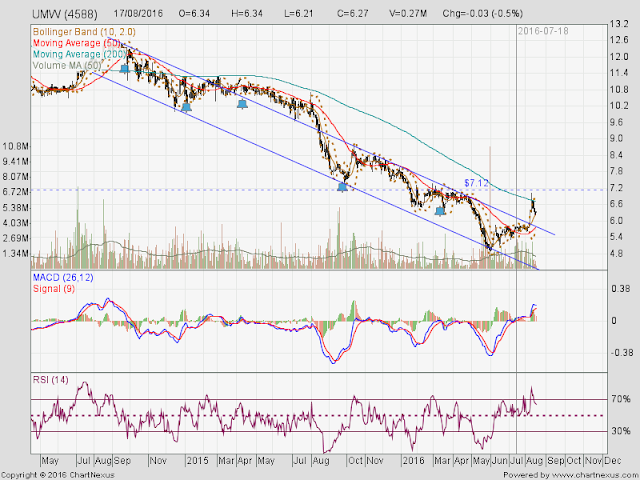Click the 7.2 price axis label
Screen dimensions: 640x480
pyautogui.click(x=616, y=188)
